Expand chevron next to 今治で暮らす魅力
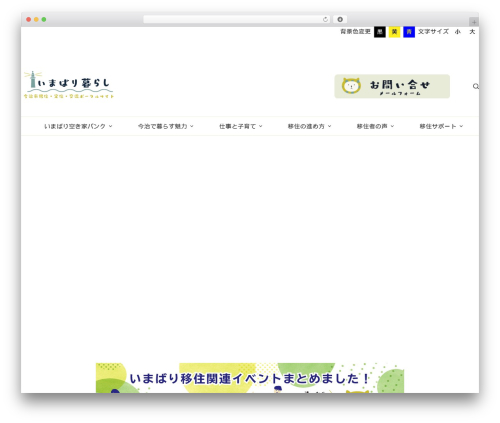 pyautogui.click(x=192, y=126)
